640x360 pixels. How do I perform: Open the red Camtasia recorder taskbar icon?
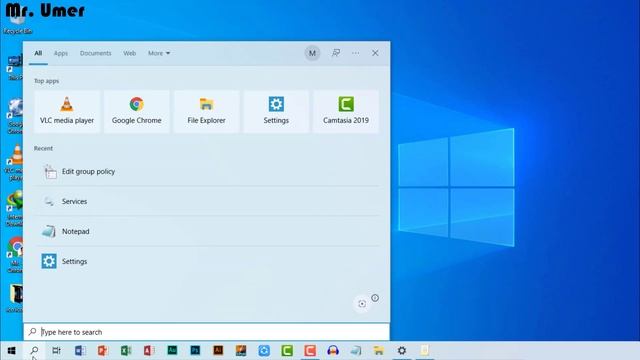tap(310, 350)
